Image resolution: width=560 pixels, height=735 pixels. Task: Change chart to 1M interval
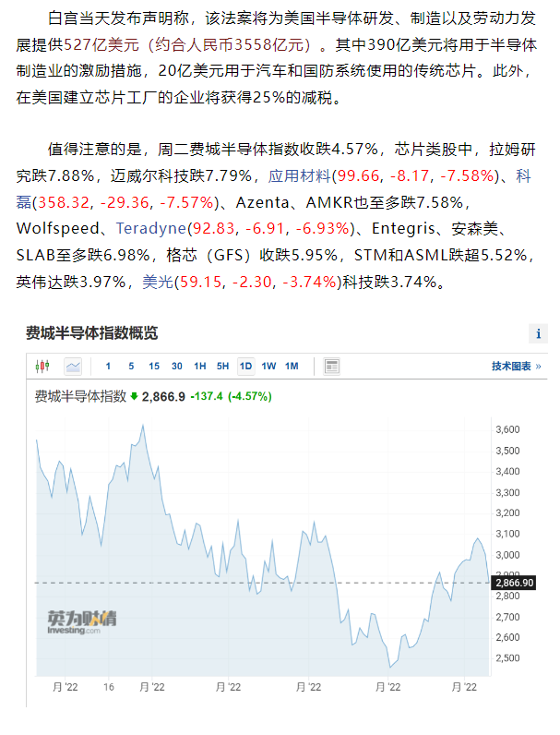tap(292, 366)
